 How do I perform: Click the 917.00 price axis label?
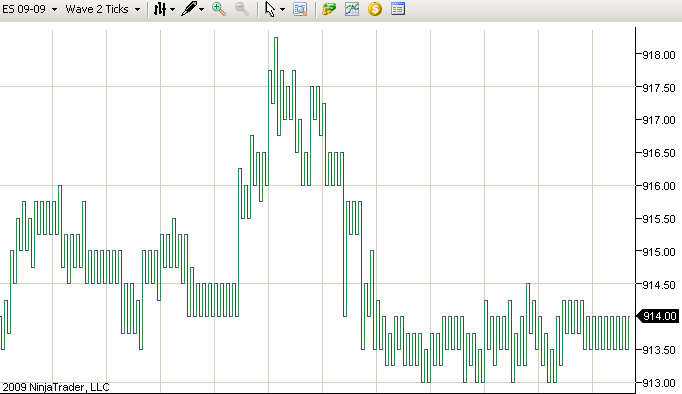(659, 120)
